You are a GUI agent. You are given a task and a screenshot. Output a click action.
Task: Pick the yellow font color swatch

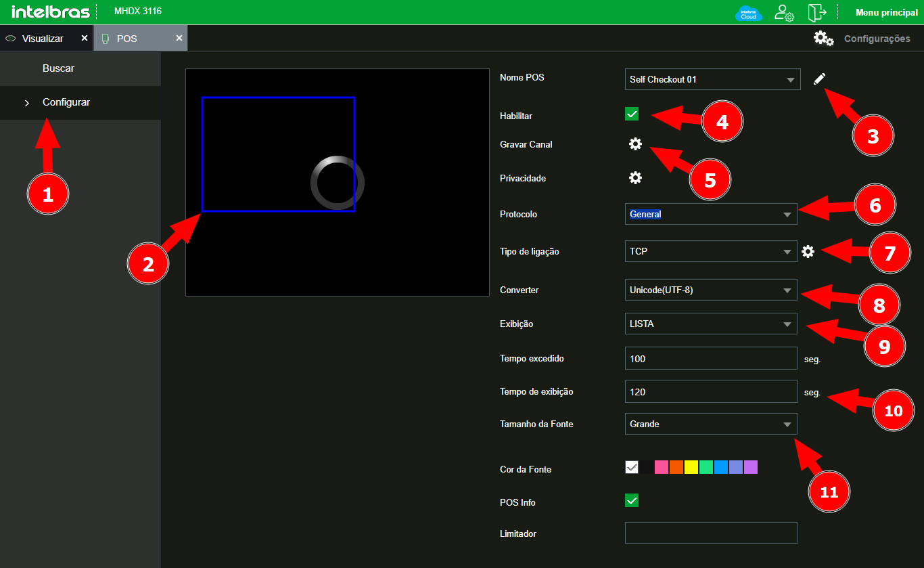[x=691, y=467]
